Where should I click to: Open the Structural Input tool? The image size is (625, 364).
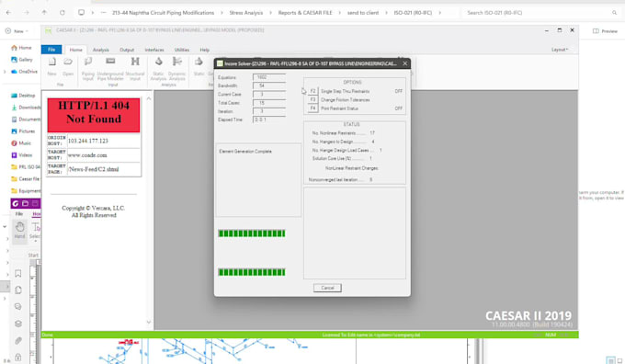pyautogui.click(x=135, y=68)
